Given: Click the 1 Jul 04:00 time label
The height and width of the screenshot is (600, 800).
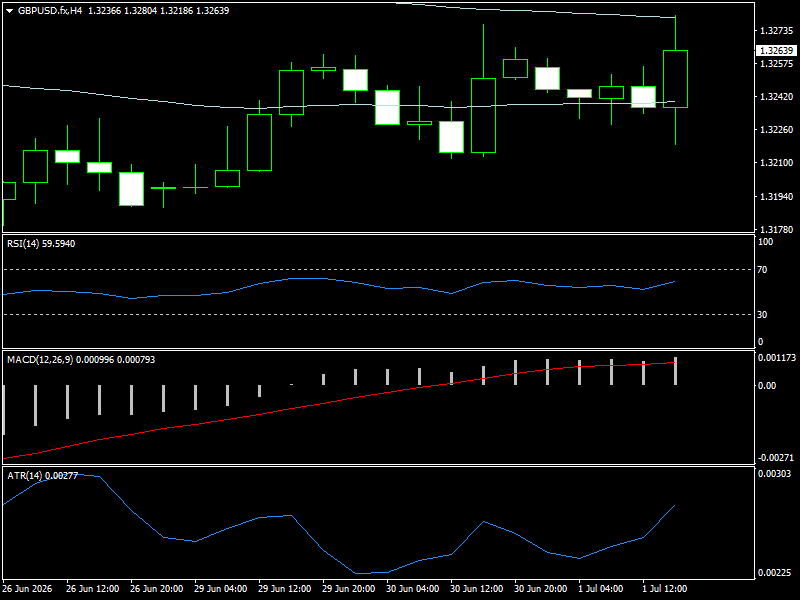Looking at the screenshot, I should point(601,589).
